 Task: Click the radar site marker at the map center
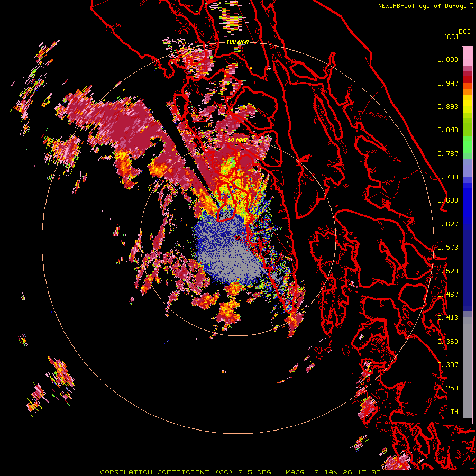coord(237,237)
